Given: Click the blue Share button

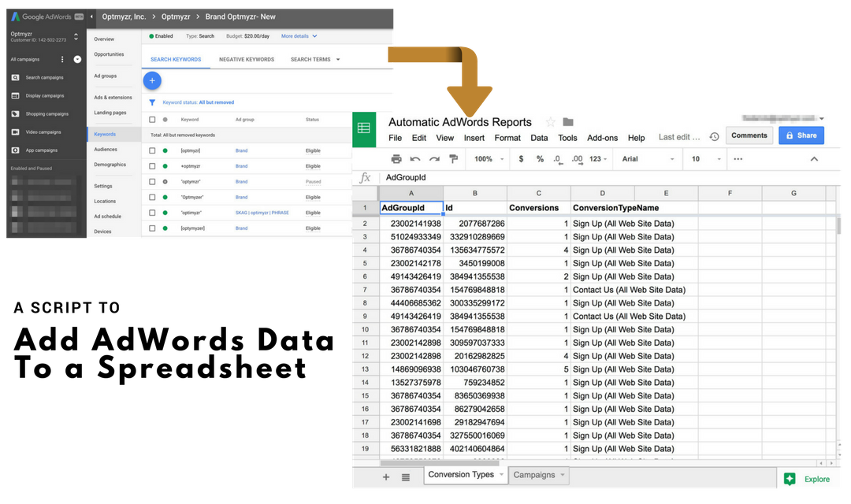Looking at the screenshot, I should coord(801,135).
